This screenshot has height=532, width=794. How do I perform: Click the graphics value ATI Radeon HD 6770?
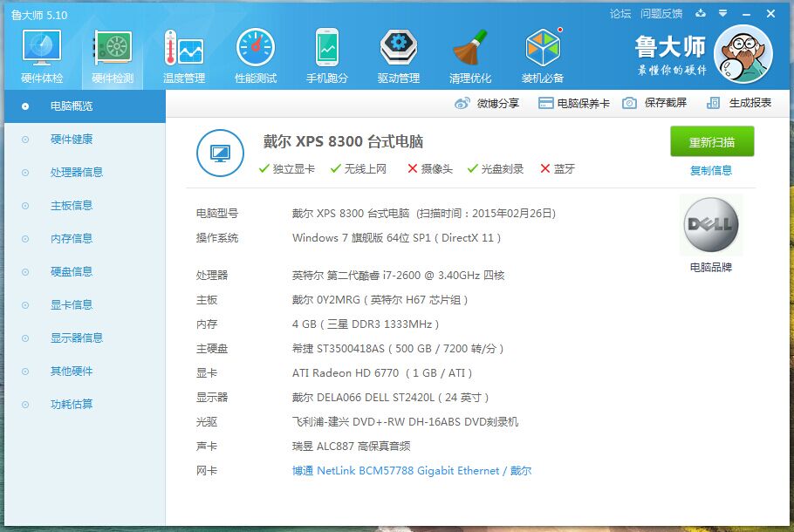(382, 373)
